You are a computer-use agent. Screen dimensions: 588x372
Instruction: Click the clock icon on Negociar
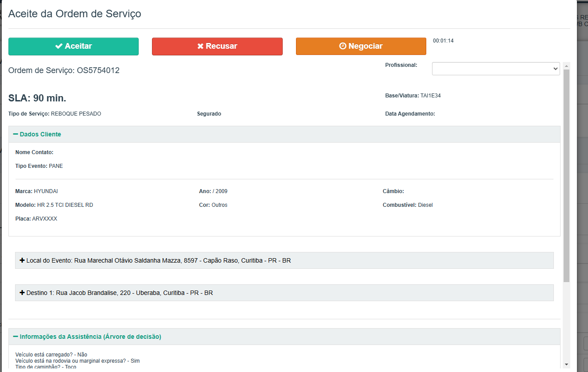pyautogui.click(x=343, y=46)
